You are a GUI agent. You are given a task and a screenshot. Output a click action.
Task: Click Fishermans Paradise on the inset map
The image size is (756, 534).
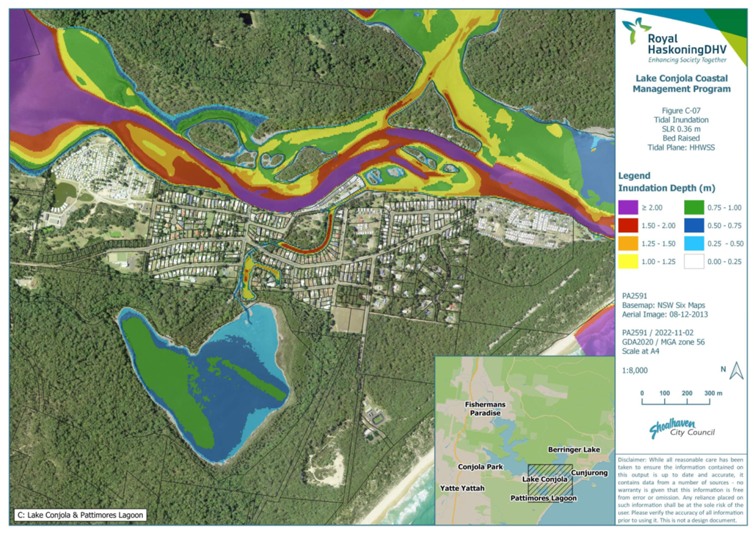[x=485, y=409]
